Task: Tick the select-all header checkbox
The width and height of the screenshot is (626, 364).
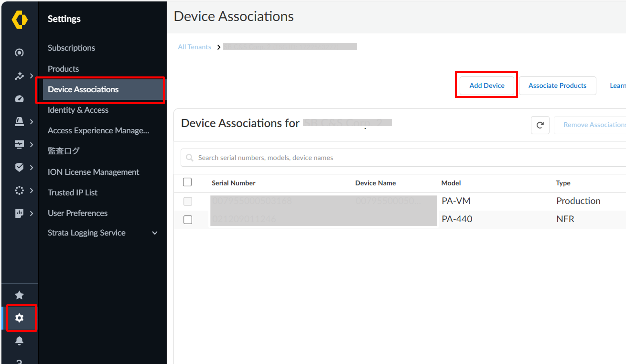Action: tap(187, 182)
